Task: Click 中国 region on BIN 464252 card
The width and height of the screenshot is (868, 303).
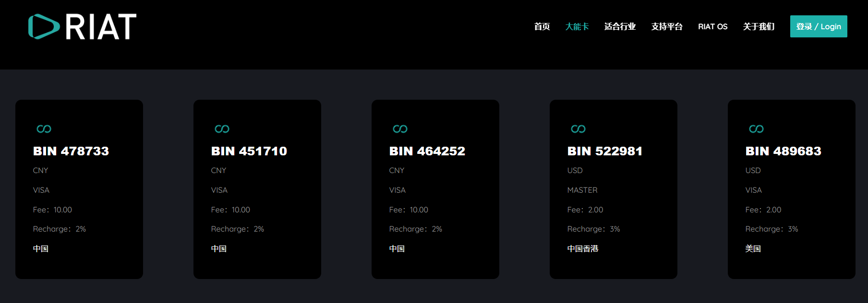Action: coord(397,249)
